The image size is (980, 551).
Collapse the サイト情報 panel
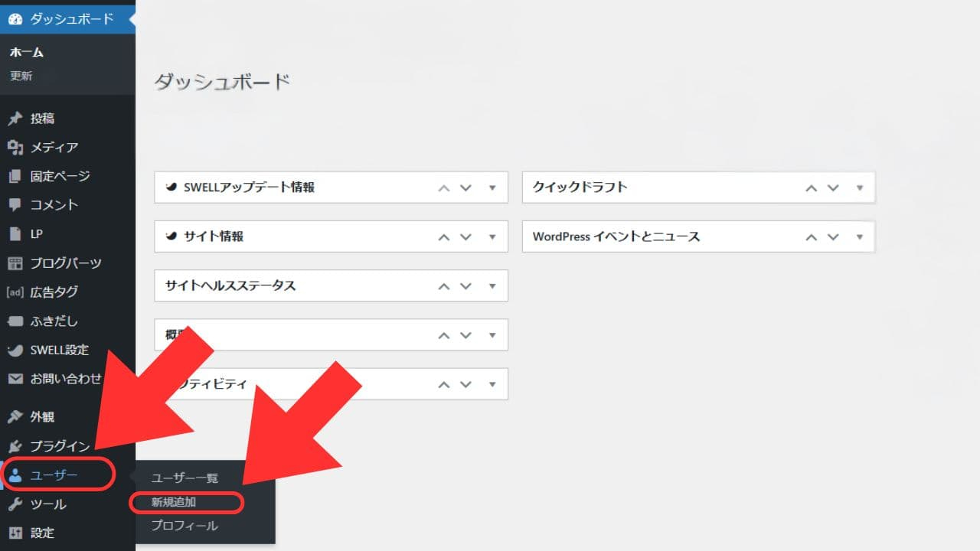(x=492, y=237)
